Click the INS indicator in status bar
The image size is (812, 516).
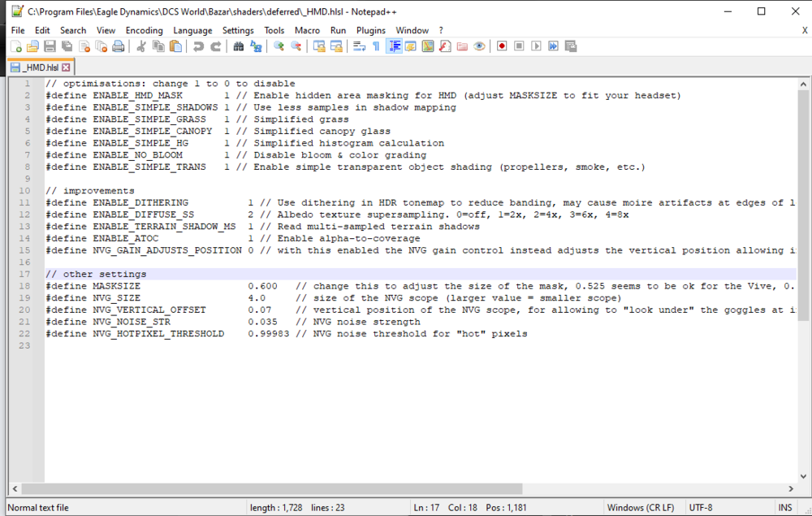(785, 508)
